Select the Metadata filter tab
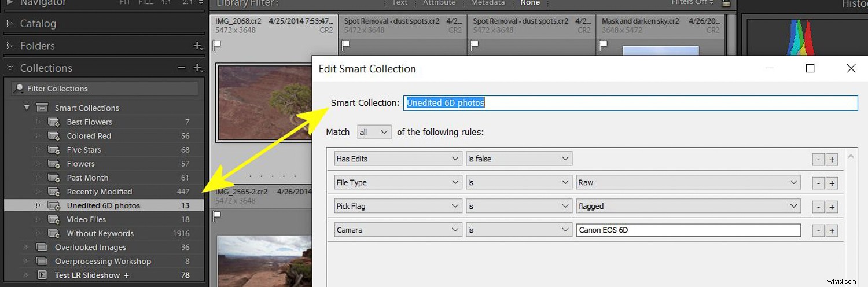 pyautogui.click(x=488, y=3)
